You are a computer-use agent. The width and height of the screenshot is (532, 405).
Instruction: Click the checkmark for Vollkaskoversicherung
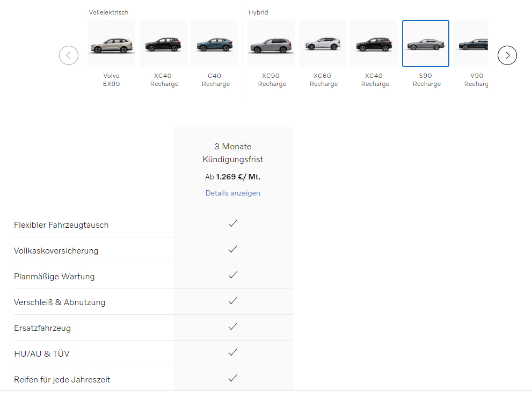(x=233, y=249)
